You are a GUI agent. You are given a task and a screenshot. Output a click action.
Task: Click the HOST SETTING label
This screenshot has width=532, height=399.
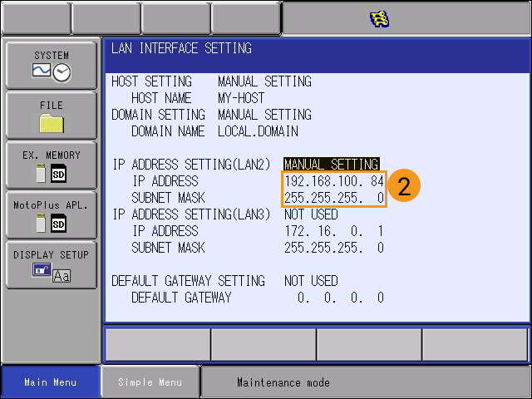click(151, 81)
